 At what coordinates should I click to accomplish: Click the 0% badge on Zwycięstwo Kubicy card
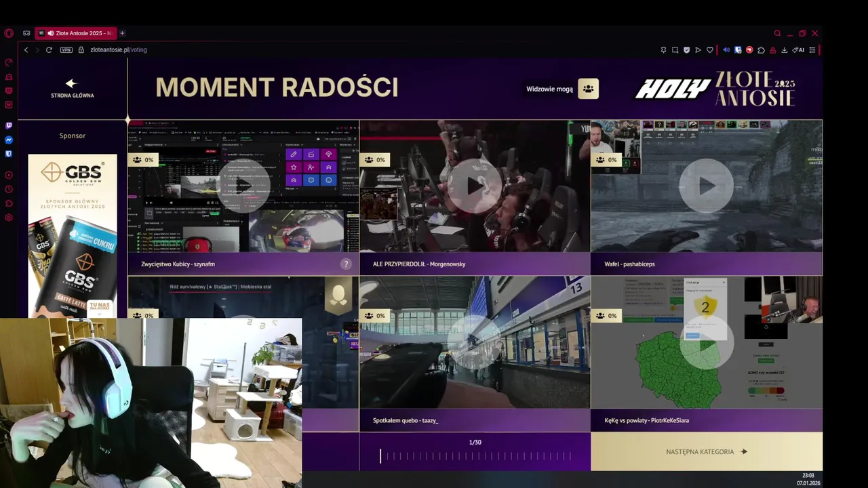click(143, 160)
